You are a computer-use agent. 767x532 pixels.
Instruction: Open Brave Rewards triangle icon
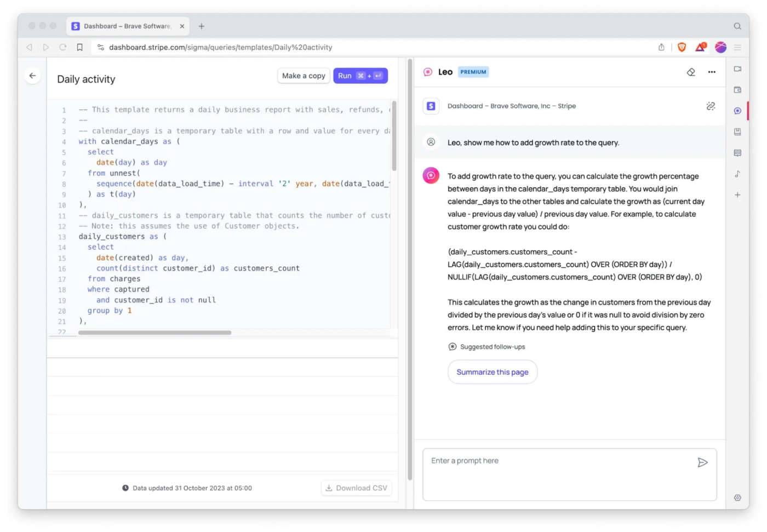coord(700,47)
